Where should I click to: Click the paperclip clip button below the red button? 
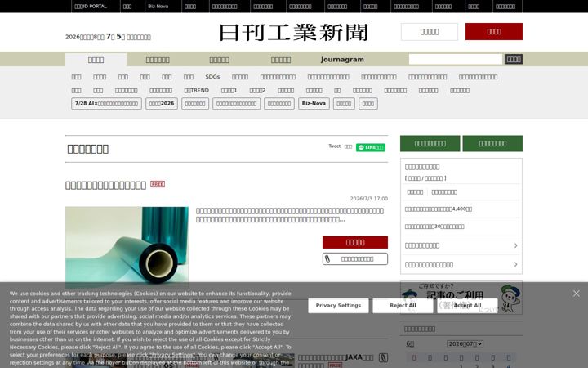[x=354, y=258]
